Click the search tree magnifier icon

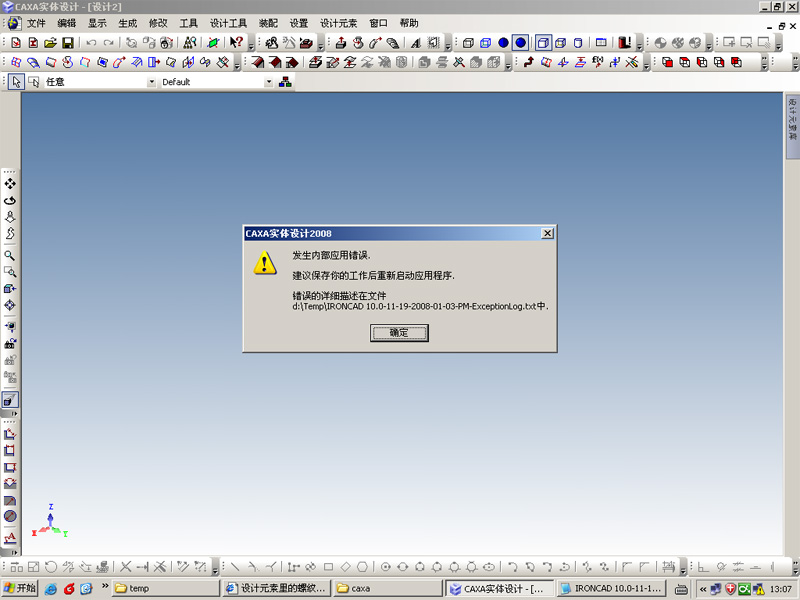(x=190, y=43)
